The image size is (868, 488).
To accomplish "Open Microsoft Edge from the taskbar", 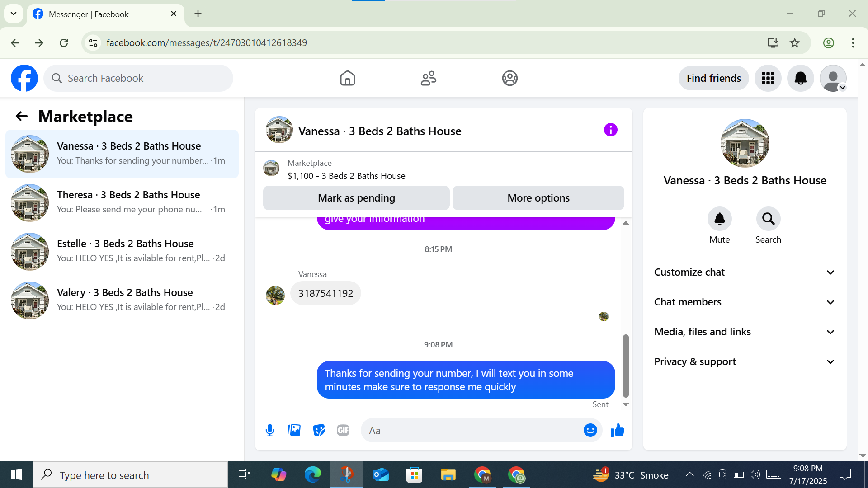I will pos(312,475).
